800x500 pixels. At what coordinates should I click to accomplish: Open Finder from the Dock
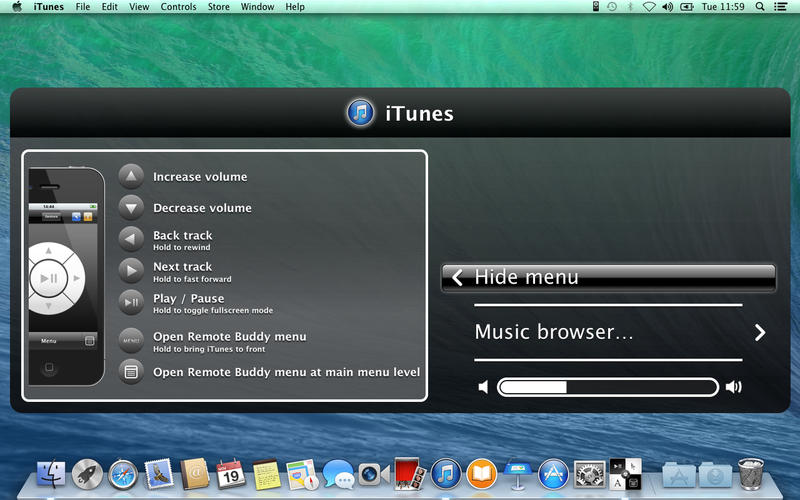click(51, 474)
